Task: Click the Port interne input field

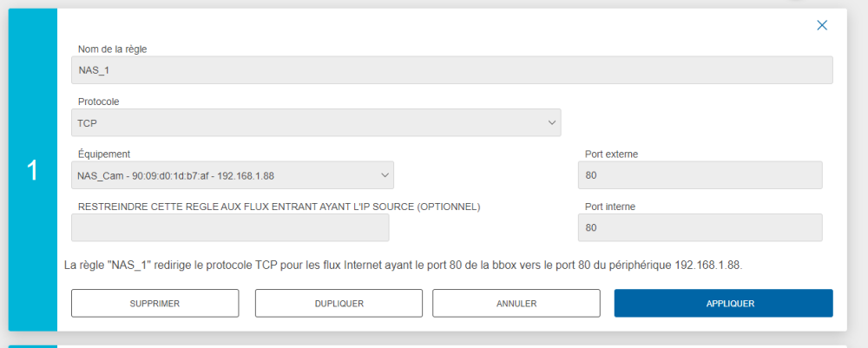Action: click(700, 228)
